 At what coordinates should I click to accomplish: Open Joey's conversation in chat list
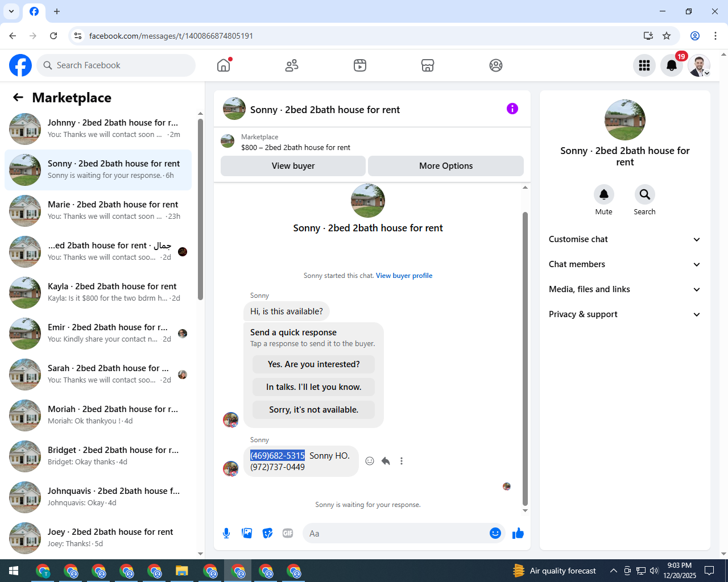click(x=98, y=538)
